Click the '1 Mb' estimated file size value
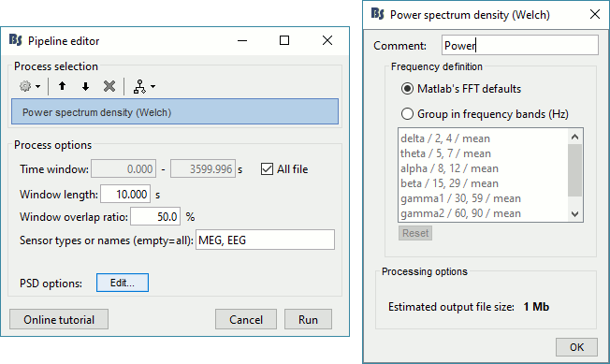The height and width of the screenshot is (364, 610). 536,307
